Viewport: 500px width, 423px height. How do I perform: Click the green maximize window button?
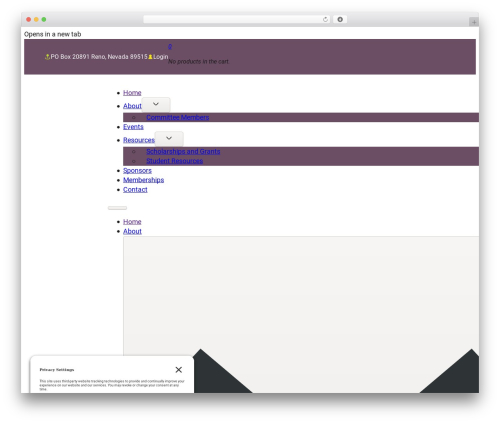click(44, 19)
